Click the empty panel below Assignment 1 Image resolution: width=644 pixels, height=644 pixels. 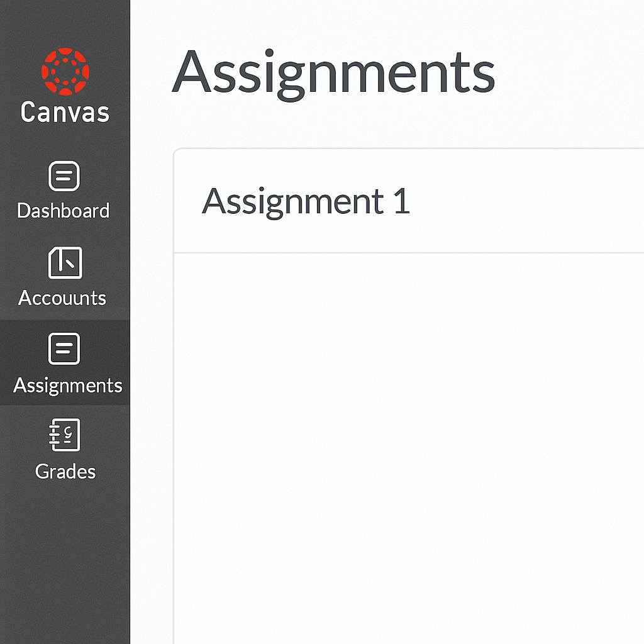[x=409, y=440]
